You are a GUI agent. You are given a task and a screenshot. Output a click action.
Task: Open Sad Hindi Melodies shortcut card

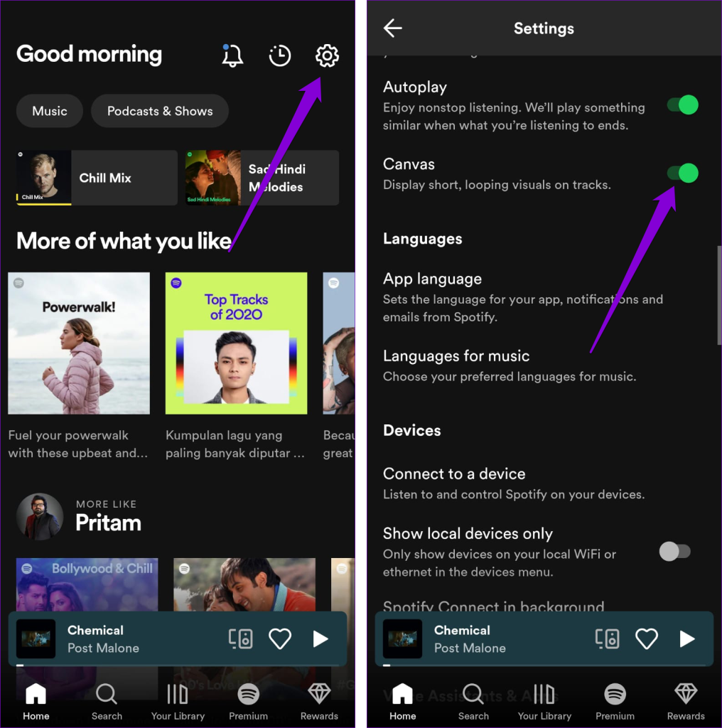(x=262, y=178)
